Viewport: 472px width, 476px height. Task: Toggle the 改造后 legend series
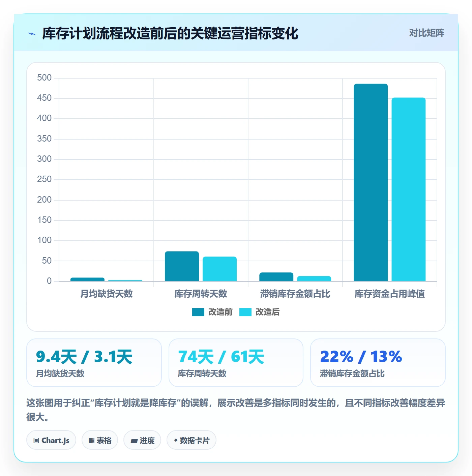tap(260, 312)
